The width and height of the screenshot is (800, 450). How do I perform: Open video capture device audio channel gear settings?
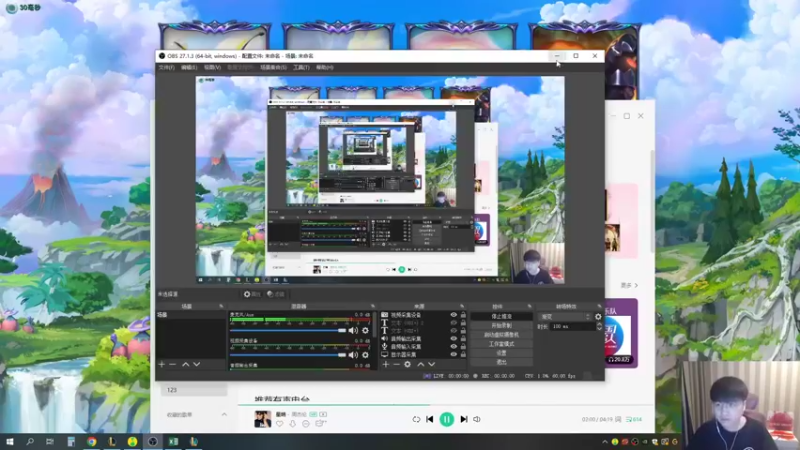tap(365, 355)
